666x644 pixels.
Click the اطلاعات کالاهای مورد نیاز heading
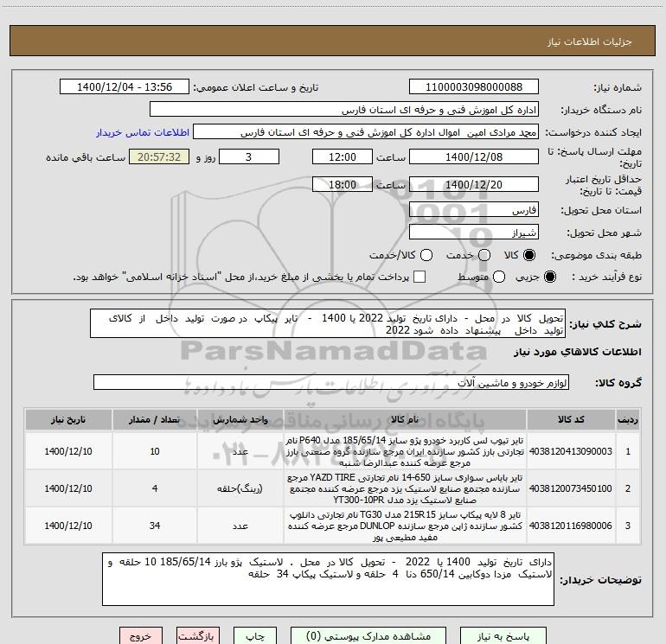(x=578, y=352)
